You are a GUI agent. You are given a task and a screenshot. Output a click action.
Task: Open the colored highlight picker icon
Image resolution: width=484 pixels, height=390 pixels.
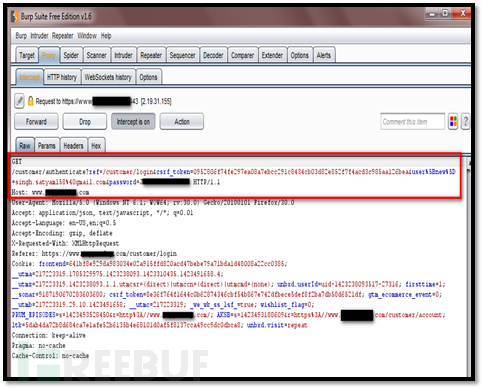click(453, 121)
